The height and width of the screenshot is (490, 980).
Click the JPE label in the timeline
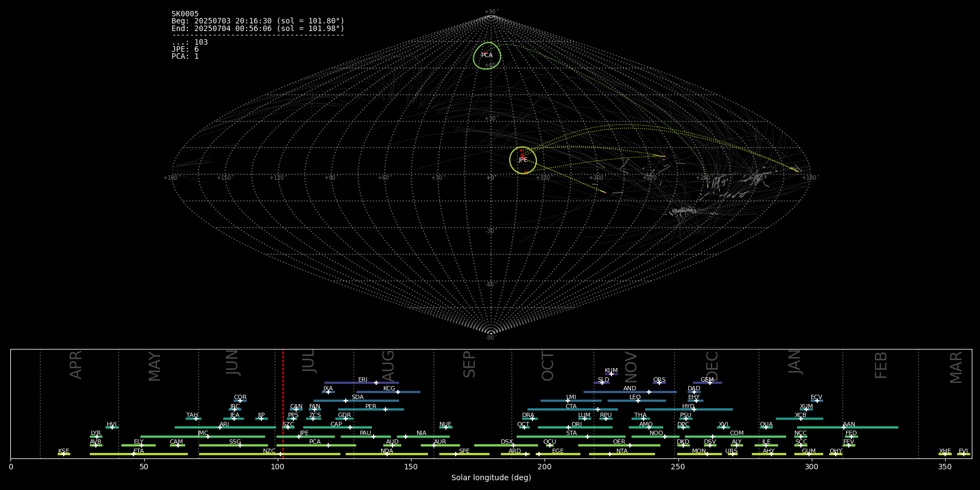304,433
